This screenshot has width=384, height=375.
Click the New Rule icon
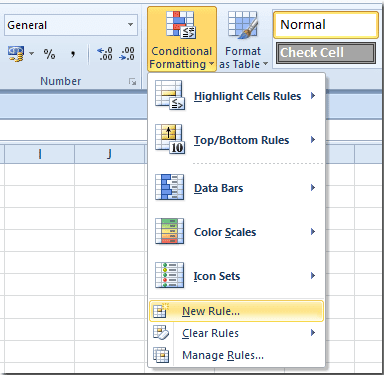[x=161, y=311]
